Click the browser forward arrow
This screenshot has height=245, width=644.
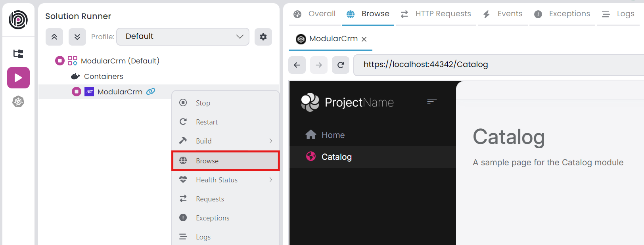click(319, 65)
